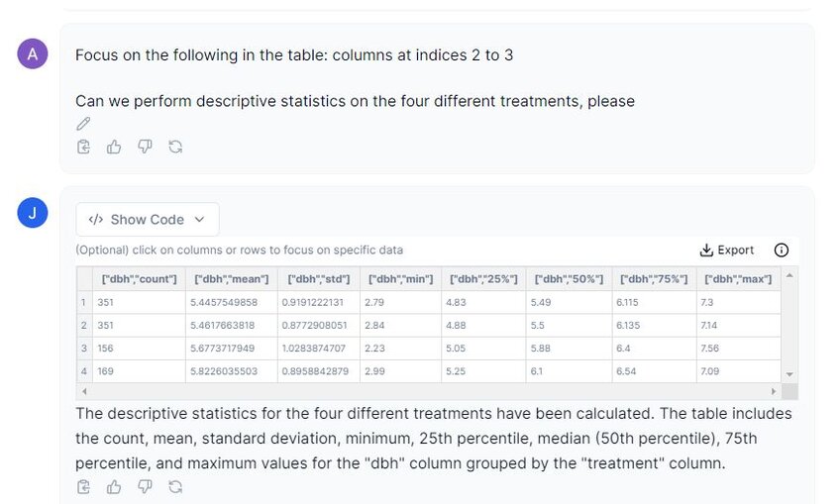Regenerate from the user message
Screen dimensions: 840x504
pyautogui.click(x=175, y=147)
